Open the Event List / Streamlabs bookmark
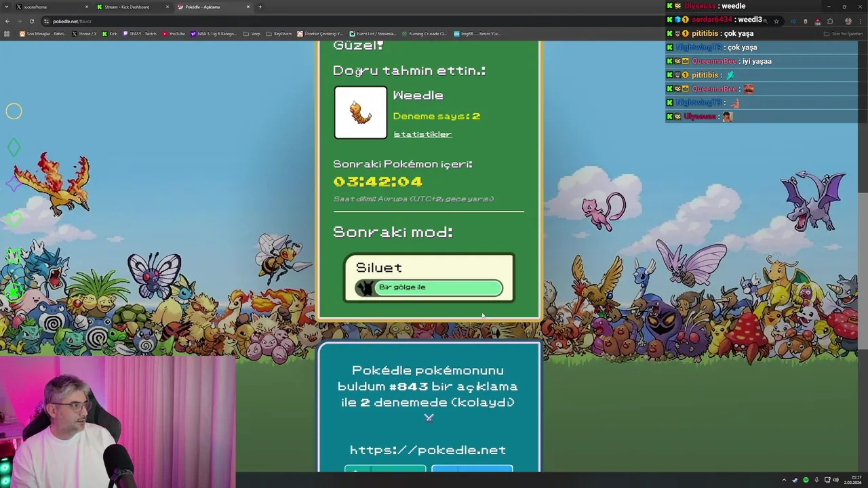The height and width of the screenshot is (488, 868). (373, 33)
